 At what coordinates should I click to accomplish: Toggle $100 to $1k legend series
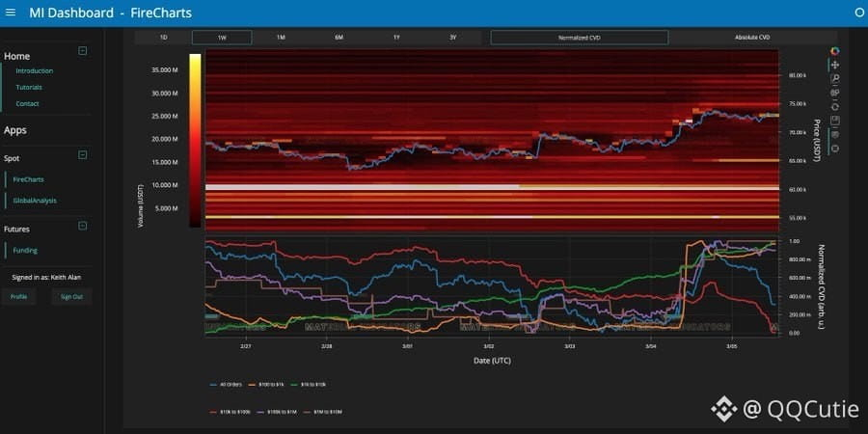tap(265, 384)
